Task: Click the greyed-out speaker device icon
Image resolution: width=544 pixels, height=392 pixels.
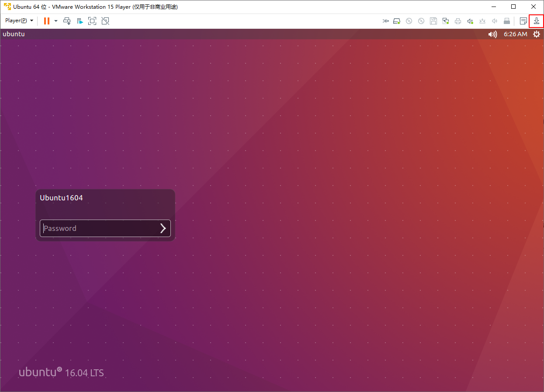Action: click(x=495, y=21)
